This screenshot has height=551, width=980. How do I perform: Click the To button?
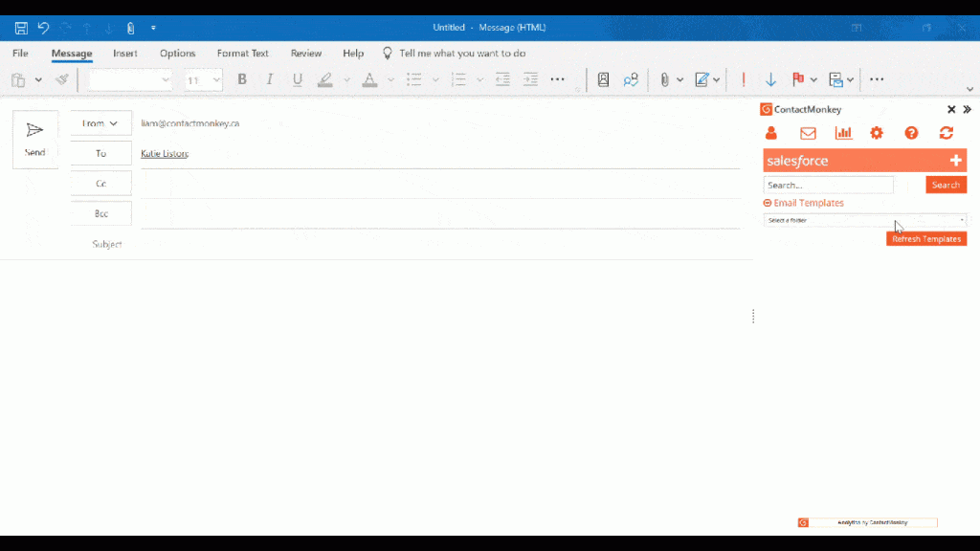pyautogui.click(x=101, y=153)
